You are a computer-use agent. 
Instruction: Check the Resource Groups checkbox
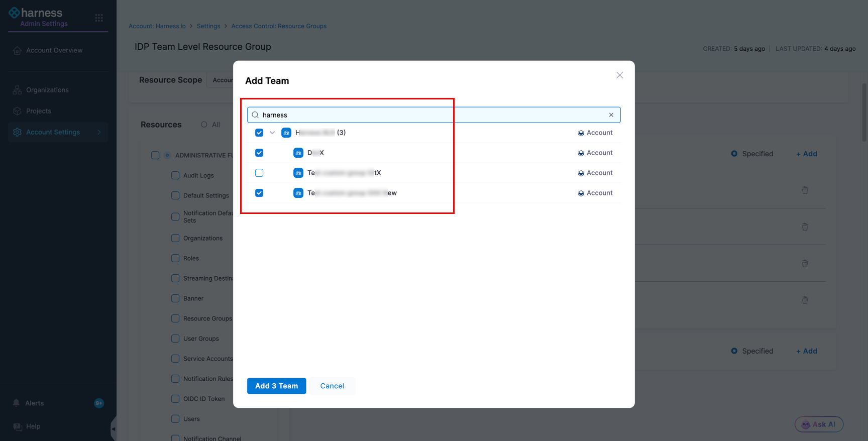pyautogui.click(x=175, y=318)
